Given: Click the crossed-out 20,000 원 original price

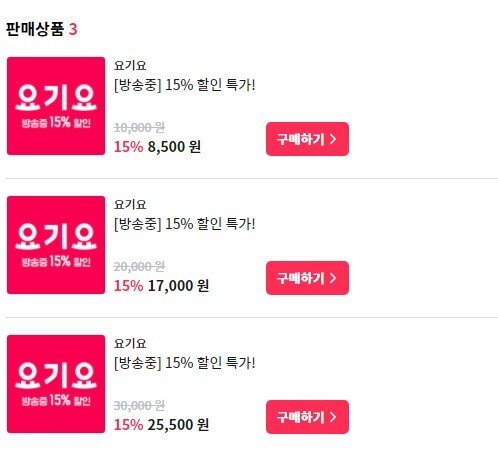Looking at the screenshot, I should (x=139, y=266).
